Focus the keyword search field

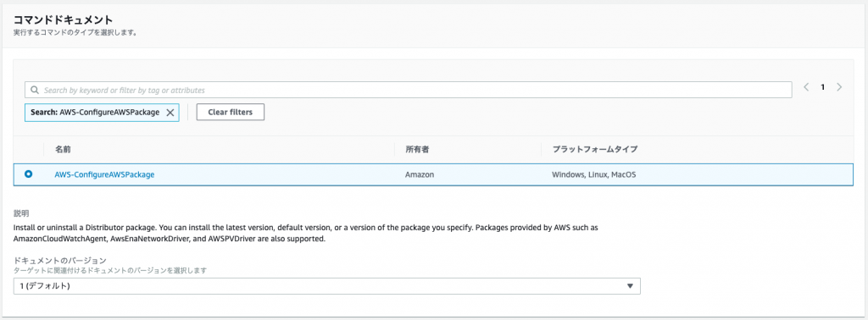408,90
